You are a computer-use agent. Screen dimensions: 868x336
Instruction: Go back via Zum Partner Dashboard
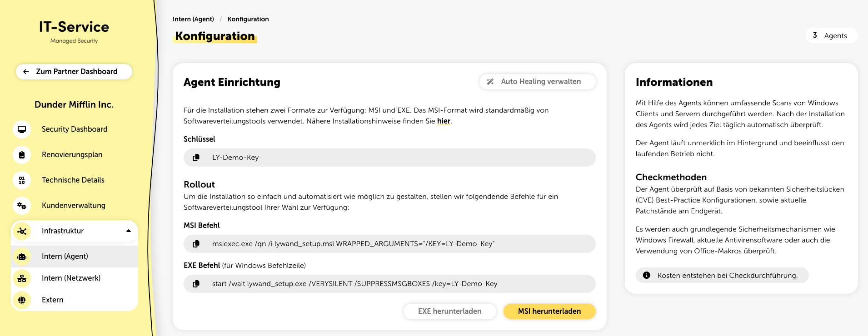point(74,72)
